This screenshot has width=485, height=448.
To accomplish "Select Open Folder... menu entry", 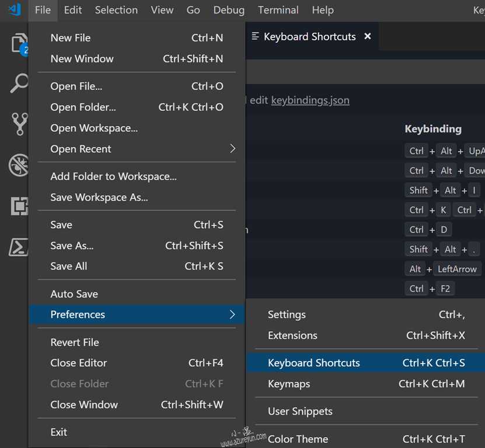I will [137, 107].
